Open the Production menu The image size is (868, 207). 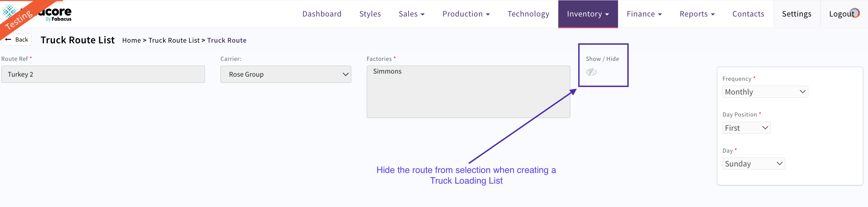point(466,14)
